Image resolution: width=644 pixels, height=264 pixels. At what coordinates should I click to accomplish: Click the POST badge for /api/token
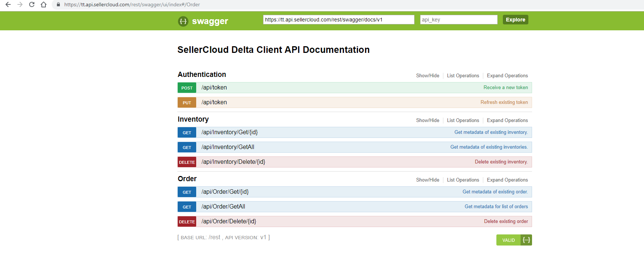[187, 88]
